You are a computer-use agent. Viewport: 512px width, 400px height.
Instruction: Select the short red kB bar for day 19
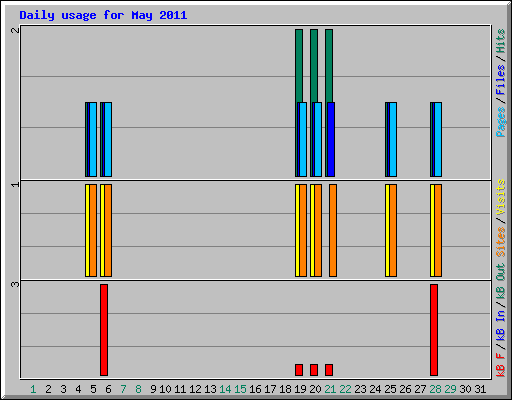click(299, 370)
